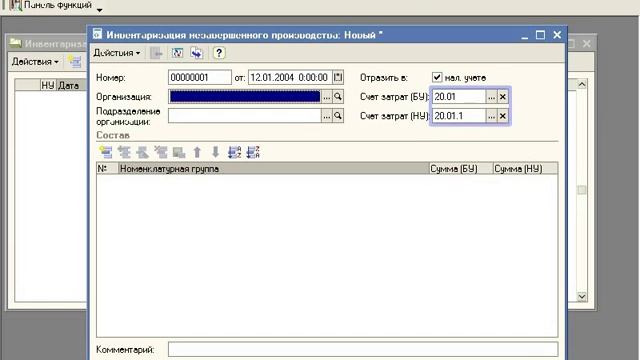Add a new row in Состав table
Screen dimensions: 640x360
point(106,152)
